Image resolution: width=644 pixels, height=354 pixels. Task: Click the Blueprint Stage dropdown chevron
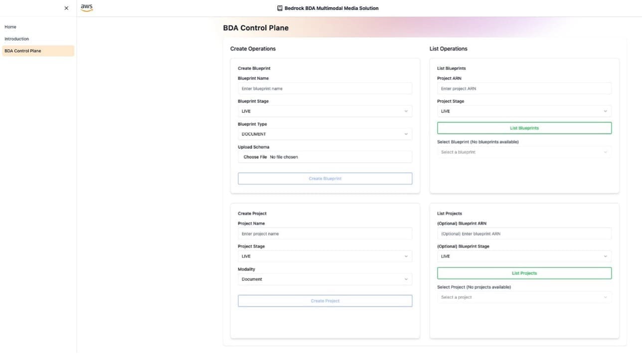[407, 111]
